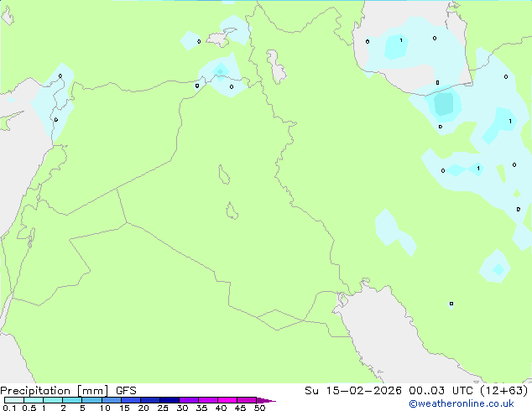532x411 pixels.
Task: Click the date "Su 15-02-2026"
Action: 353,391
